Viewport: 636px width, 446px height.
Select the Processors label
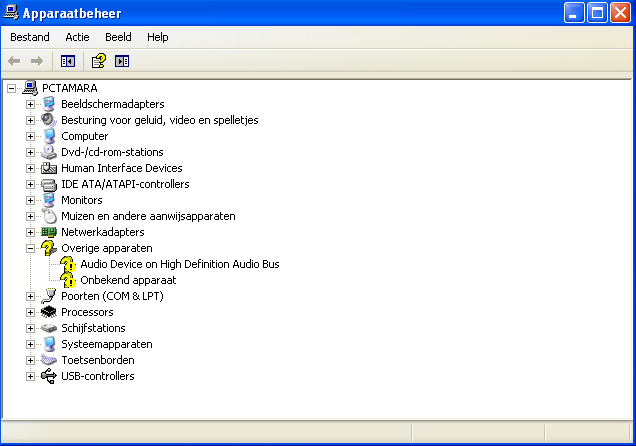pos(87,312)
